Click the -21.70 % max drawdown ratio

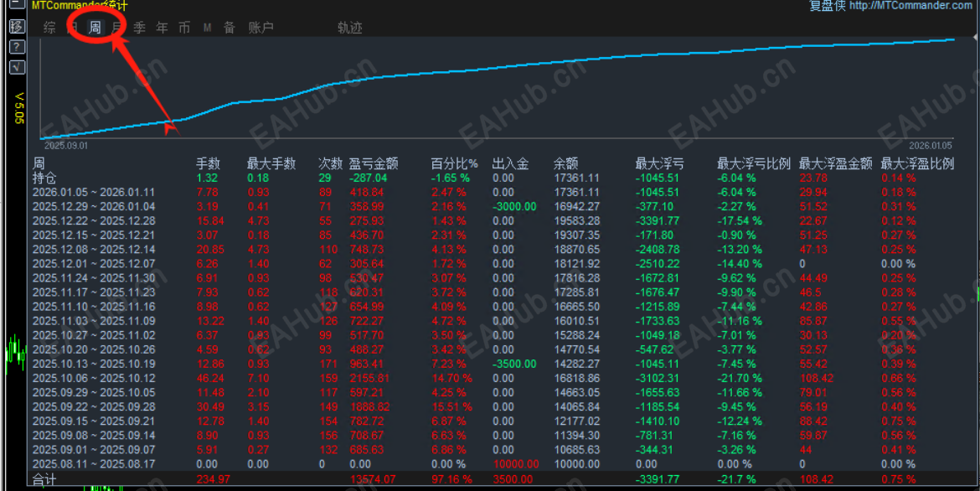pyautogui.click(x=740, y=379)
